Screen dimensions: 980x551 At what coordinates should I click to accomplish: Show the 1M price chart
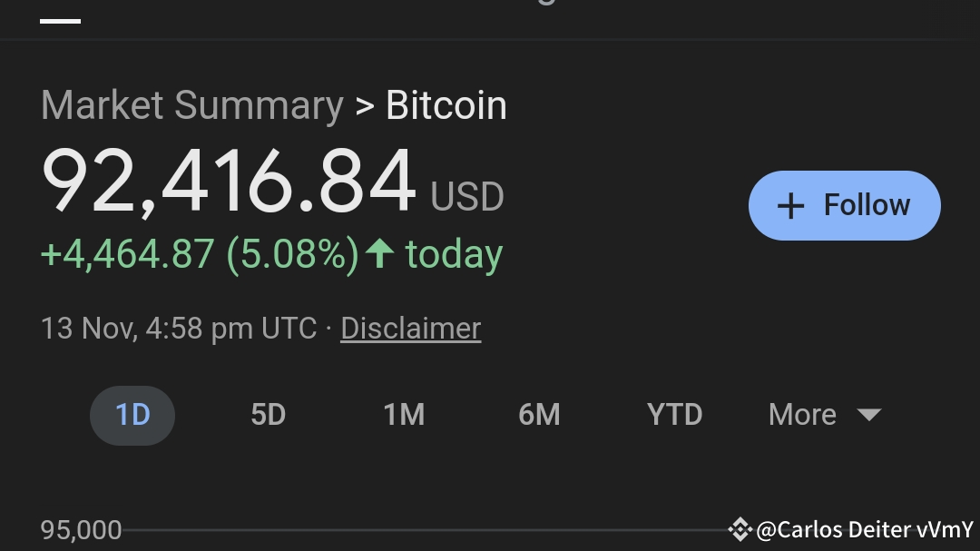click(x=404, y=415)
